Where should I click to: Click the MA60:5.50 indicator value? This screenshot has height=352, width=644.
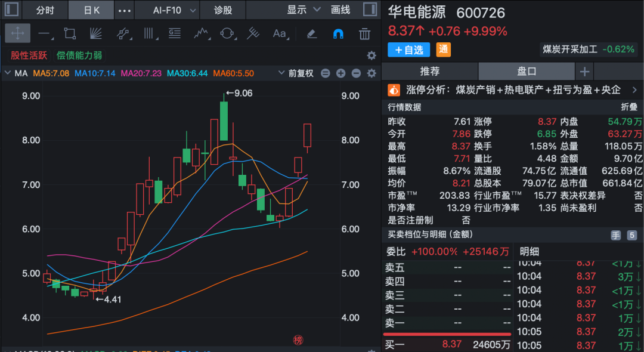click(x=233, y=73)
